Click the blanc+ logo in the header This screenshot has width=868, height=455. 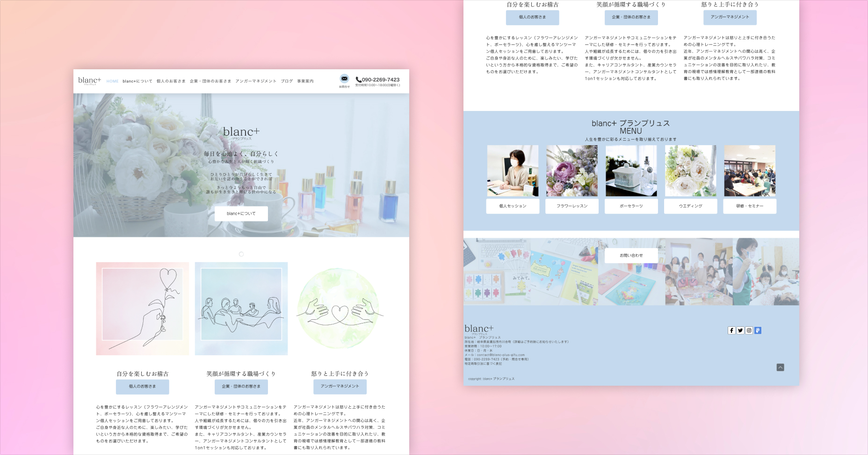[x=89, y=81]
